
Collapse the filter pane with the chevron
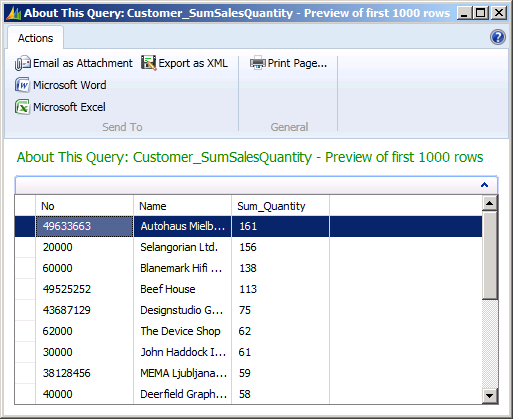tap(484, 185)
